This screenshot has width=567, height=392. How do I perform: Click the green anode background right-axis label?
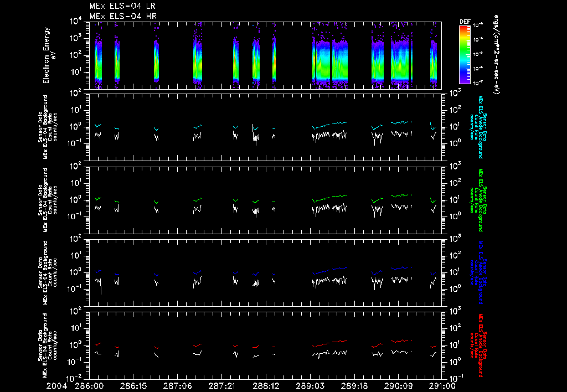(x=478, y=200)
